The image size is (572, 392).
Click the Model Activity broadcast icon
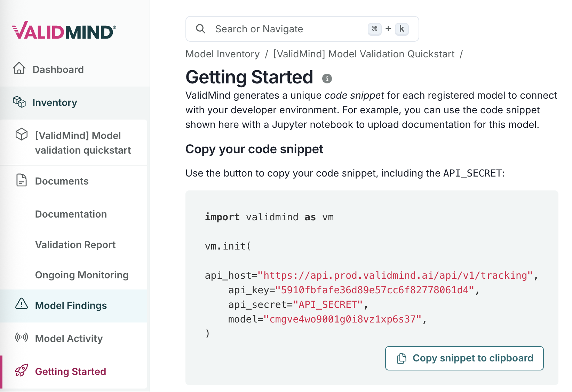coord(22,337)
